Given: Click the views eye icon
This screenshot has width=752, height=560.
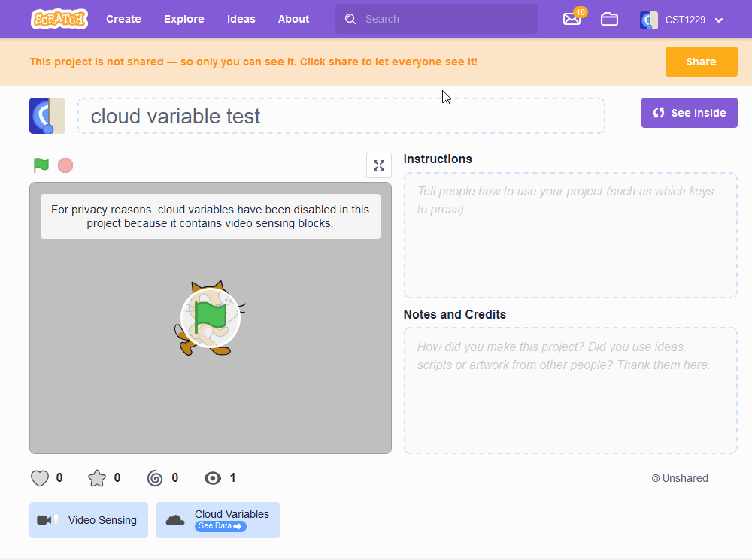Looking at the screenshot, I should (213, 478).
